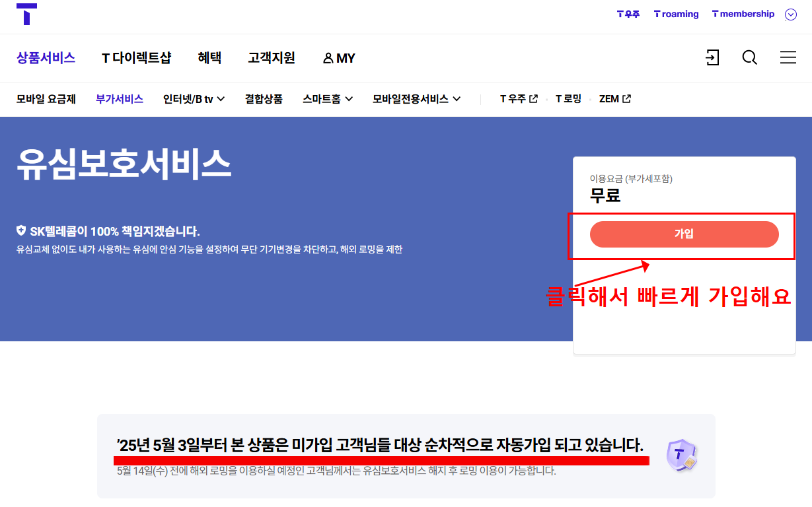Select the 고객지원 main menu
The width and height of the screenshot is (812, 507).
[272, 58]
